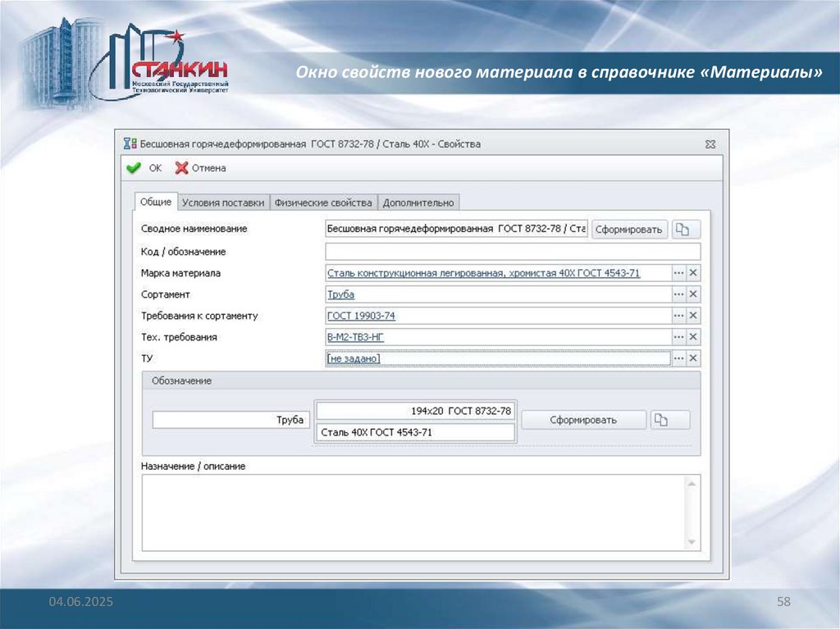Click the Сводное наименование text field
The width and height of the screenshot is (840, 629).
[x=456, y=229]
